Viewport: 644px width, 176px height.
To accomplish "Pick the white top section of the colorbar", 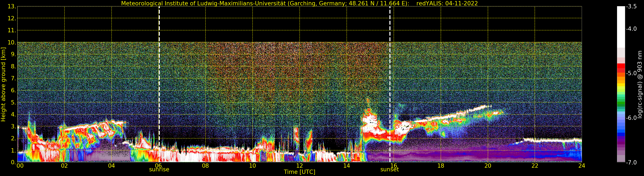I will click(621, 27).
